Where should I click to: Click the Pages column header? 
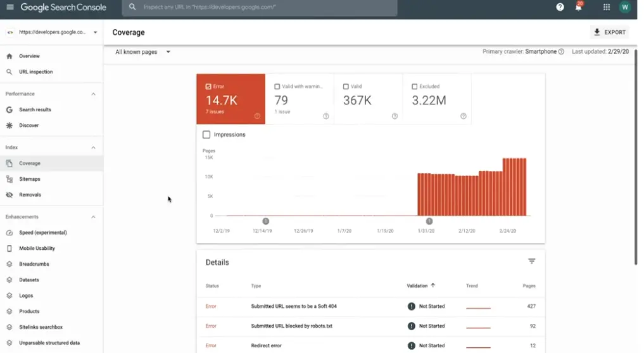529,286
